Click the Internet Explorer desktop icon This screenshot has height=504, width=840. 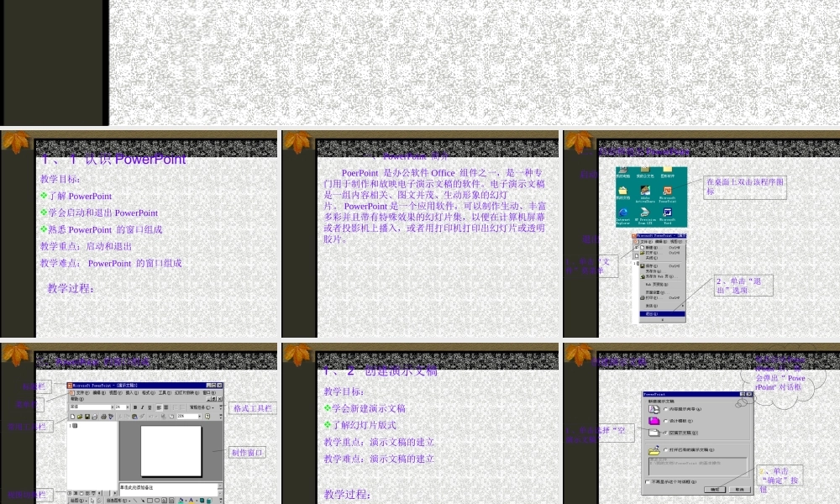click(623, 216)
